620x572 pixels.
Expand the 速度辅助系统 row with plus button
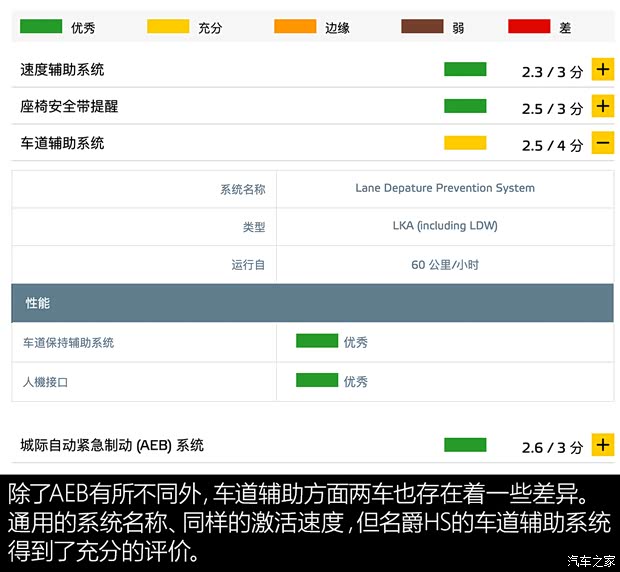coord(603,70)
